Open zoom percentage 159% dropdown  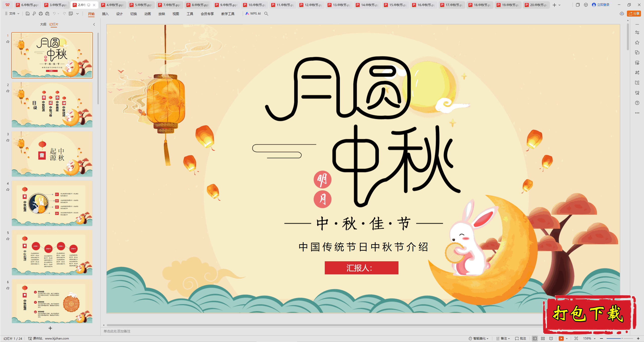[x=589, y=338]
